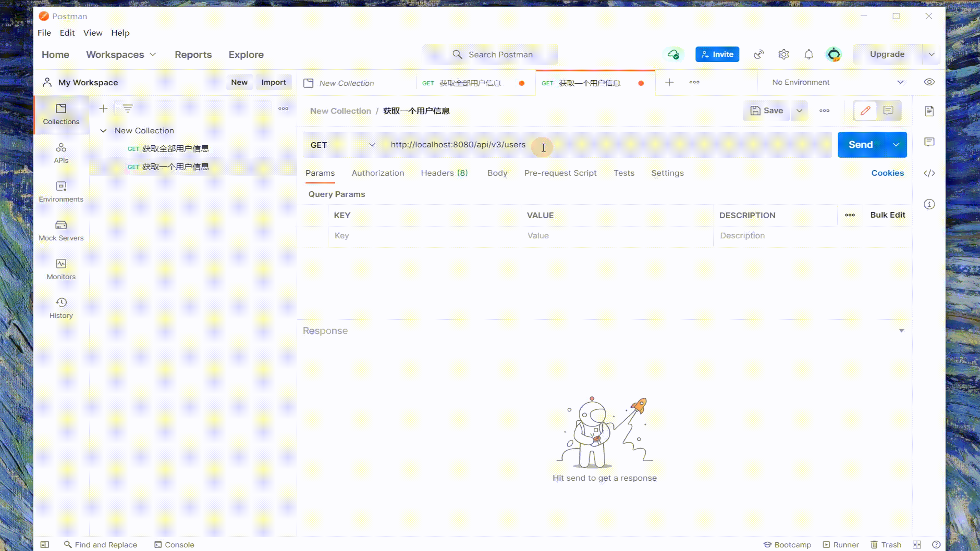Create new collection with plus icon

[x=103, y=109]
